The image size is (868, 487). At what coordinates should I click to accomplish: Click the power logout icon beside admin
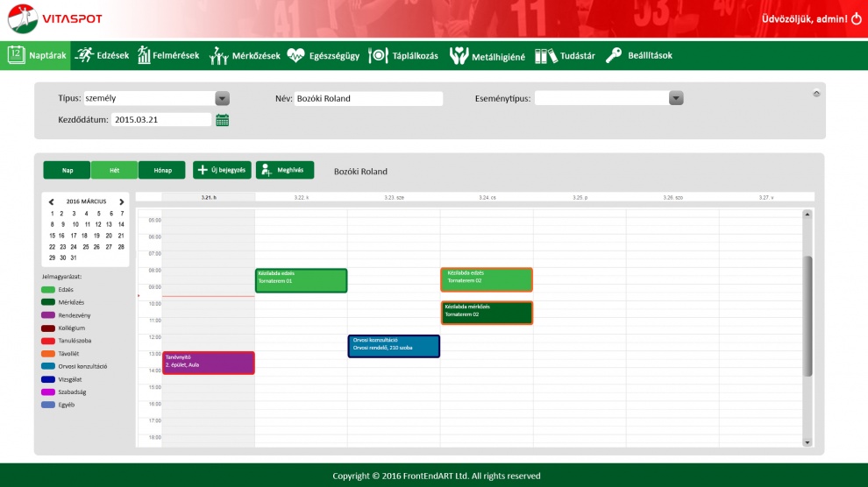[x=857, y=18]
